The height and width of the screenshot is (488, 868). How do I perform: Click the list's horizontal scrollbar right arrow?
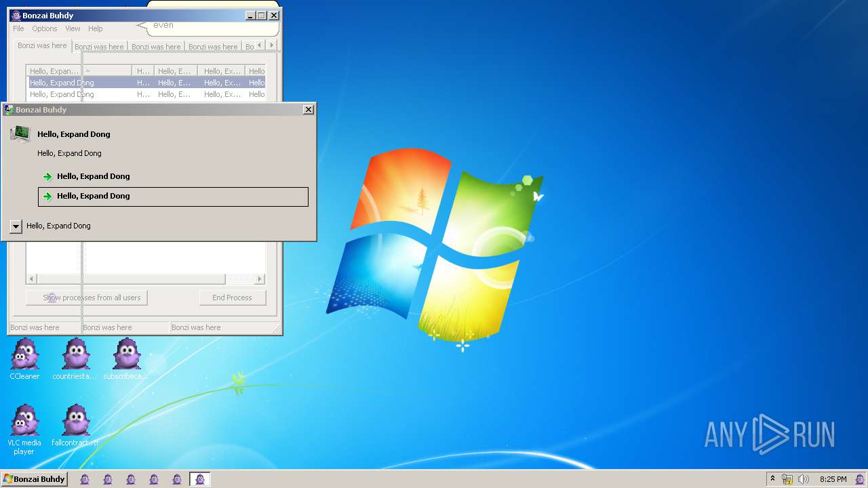coord(260,279)
